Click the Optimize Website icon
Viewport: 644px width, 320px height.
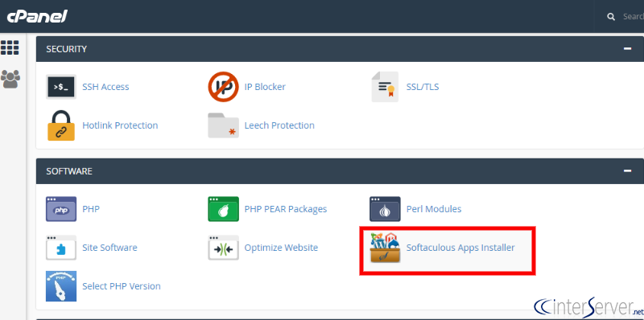click(223, 248)
